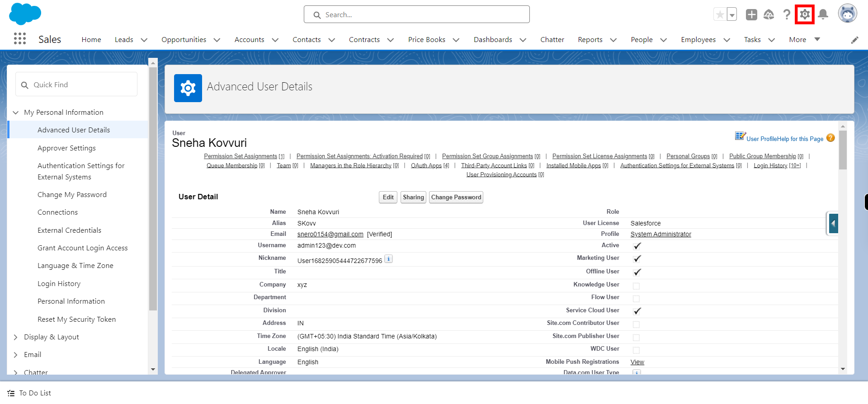Click the User Profile icon
Viewport: 868px width, 404px height.
coord(740,136)
